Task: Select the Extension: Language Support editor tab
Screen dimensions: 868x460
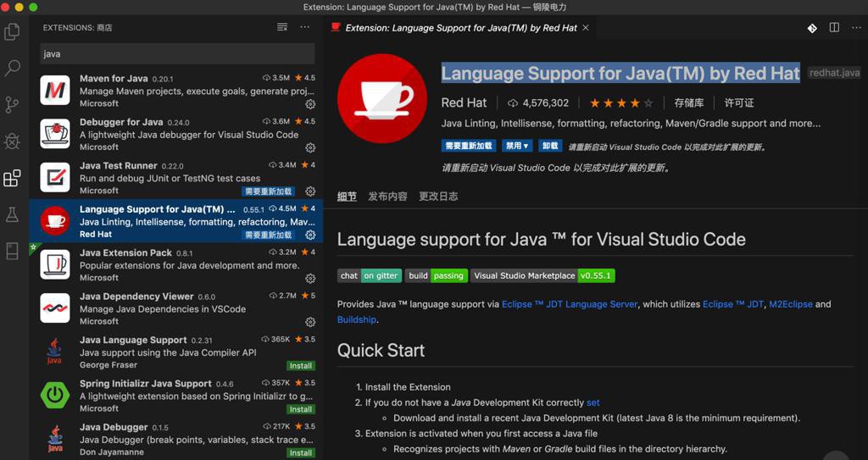Action: coord(460,28)
